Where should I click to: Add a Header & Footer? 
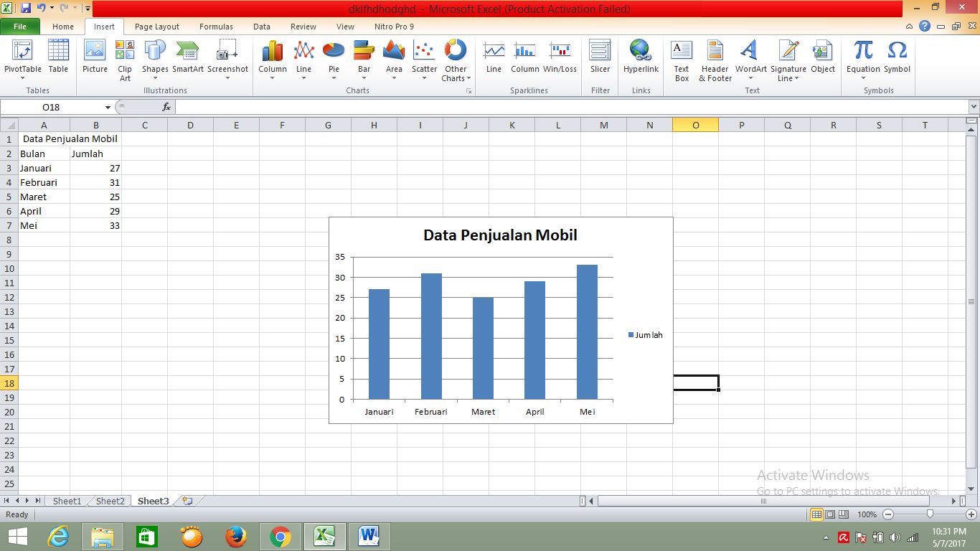[715, 61]
